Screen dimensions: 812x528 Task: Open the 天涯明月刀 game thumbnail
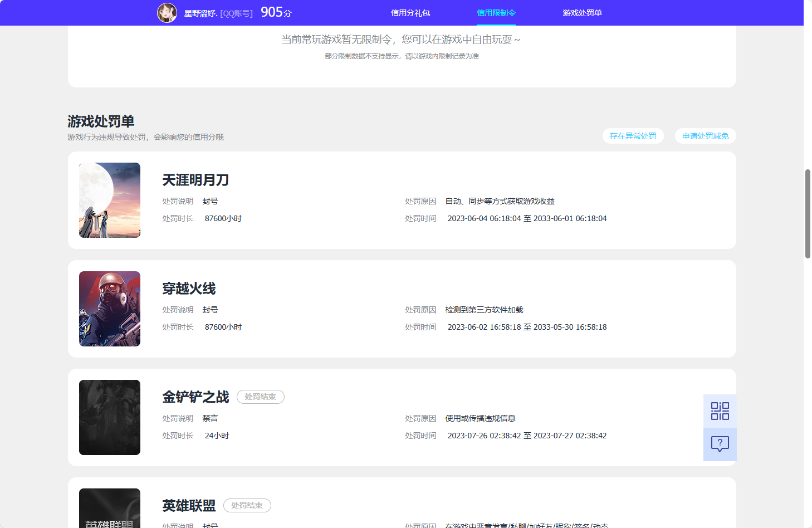coord(109,200)
